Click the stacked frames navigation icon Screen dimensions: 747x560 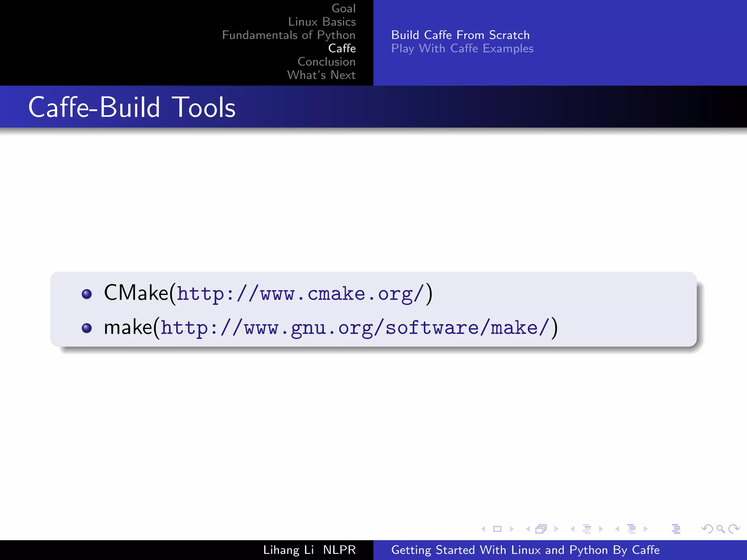coord(541,529)
